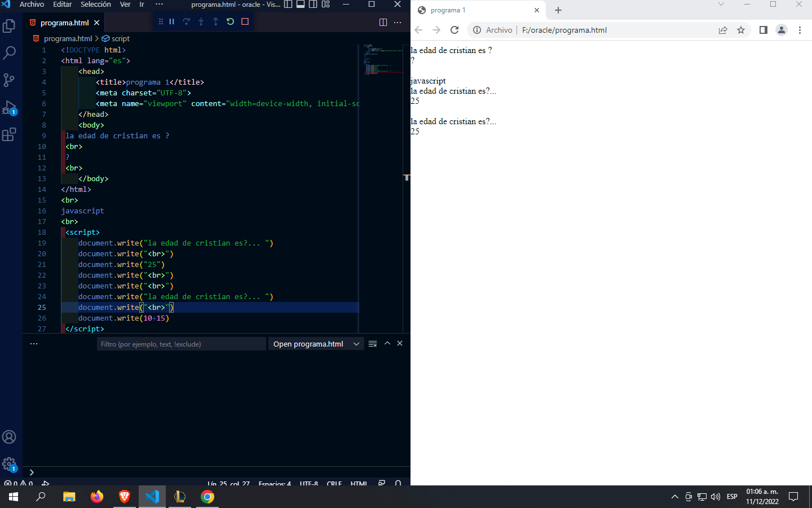Open notifications bell in the VS Code status bar

398,483
